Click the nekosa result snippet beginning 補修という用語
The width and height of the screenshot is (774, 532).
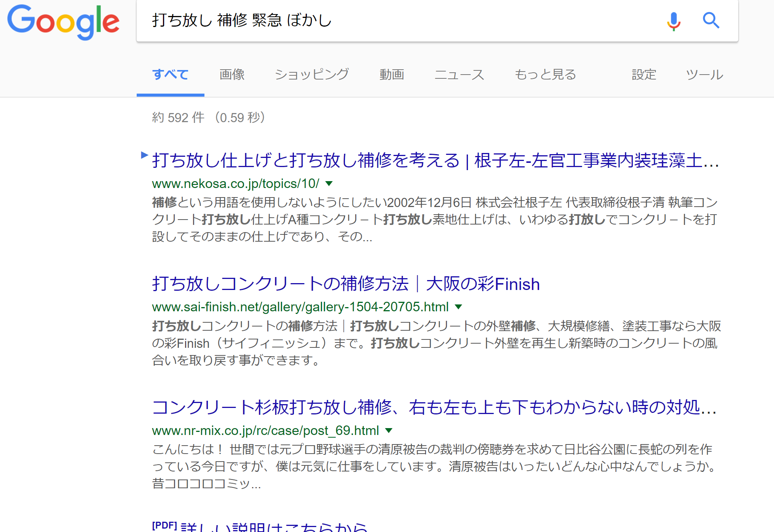click(435, 220)
